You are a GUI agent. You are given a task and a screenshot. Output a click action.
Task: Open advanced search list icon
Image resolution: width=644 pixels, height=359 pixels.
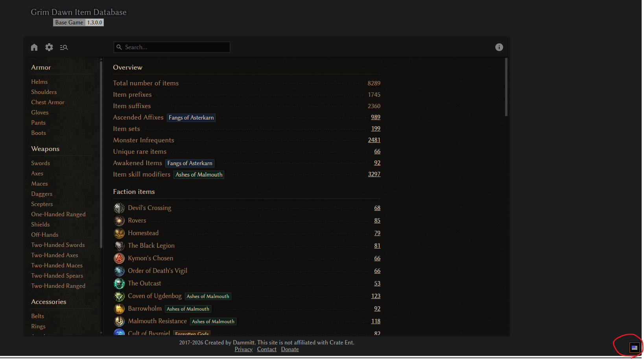pyautogui.click(x=64, y=47)
